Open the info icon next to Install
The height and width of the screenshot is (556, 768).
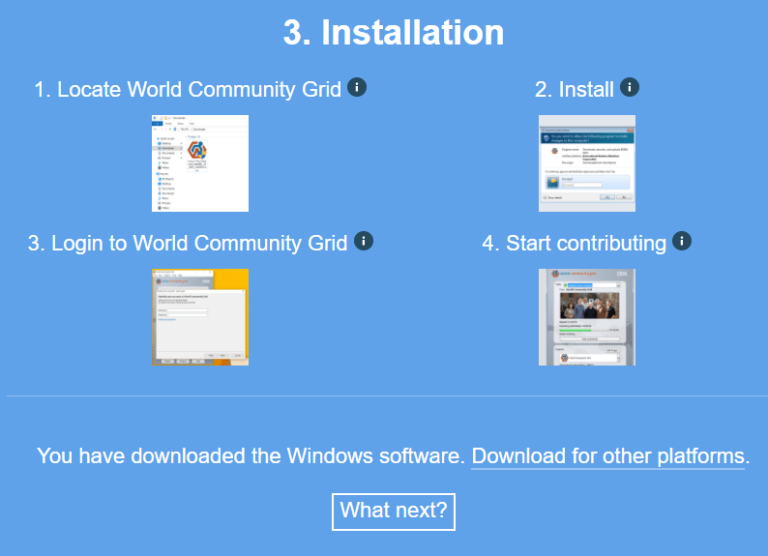coord(629,88)
